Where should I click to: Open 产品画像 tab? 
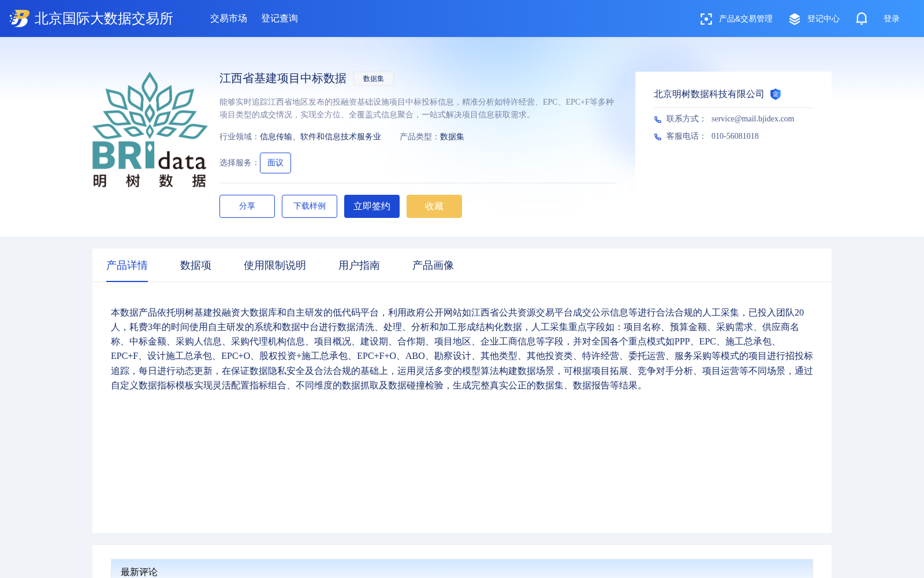[433, 265]
